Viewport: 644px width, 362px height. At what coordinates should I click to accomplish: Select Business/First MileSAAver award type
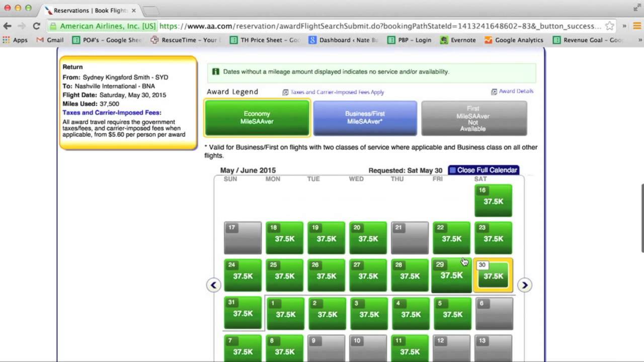[365, 118]
